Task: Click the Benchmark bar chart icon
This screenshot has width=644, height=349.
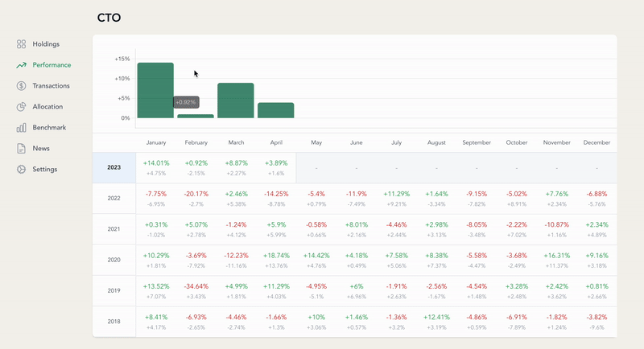Action: tap(22, 128)
